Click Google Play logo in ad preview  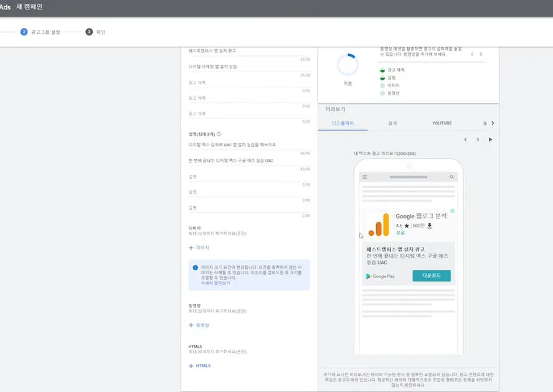point(380,276)
